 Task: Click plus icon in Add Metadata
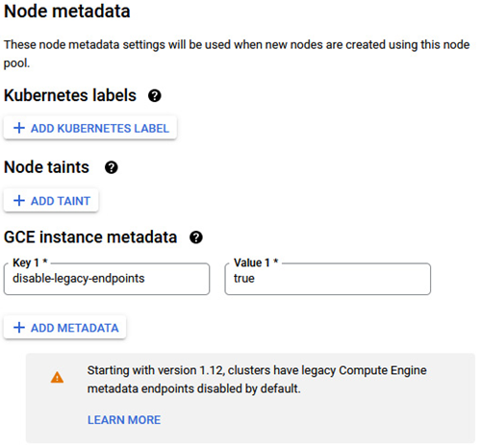pyautogui.click(x=19, y=328)
